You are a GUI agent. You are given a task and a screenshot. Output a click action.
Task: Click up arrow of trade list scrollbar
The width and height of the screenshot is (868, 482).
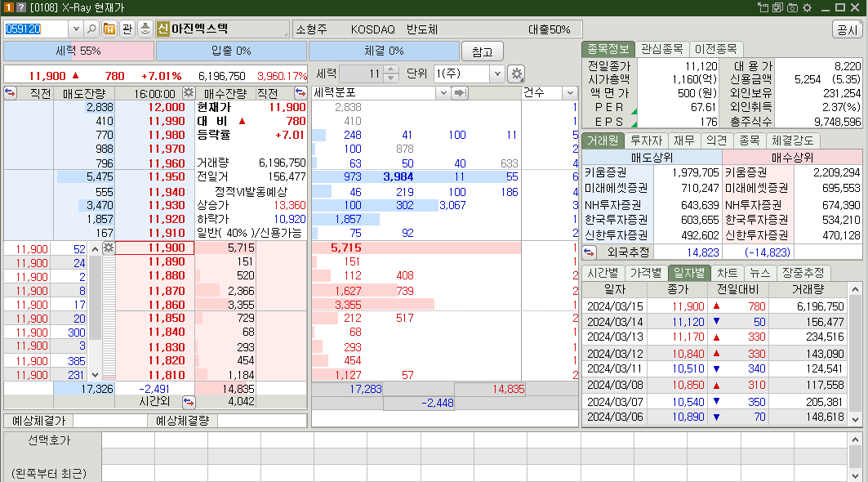pos(96,249)
